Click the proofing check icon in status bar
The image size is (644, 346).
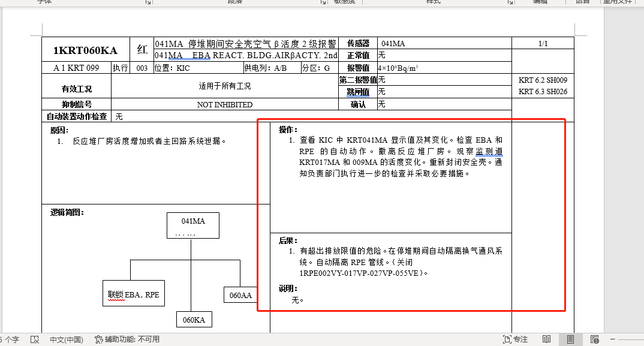point(35,339)
